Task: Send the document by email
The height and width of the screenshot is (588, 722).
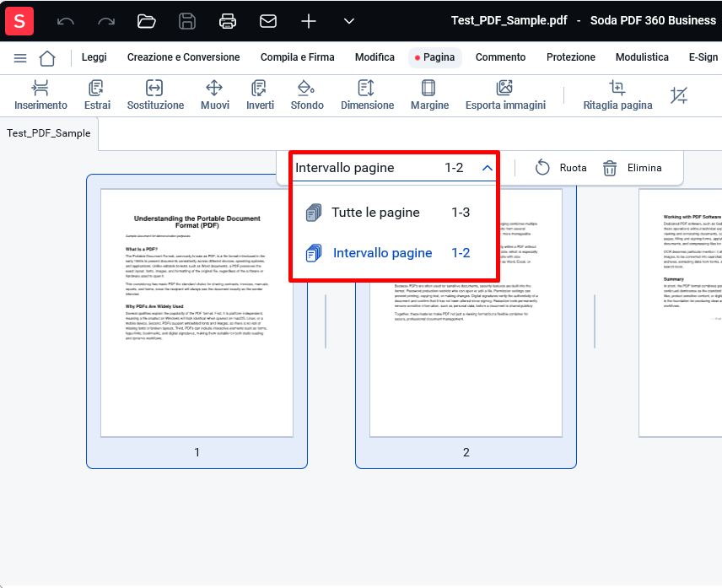Action: [x=268, y=21]
